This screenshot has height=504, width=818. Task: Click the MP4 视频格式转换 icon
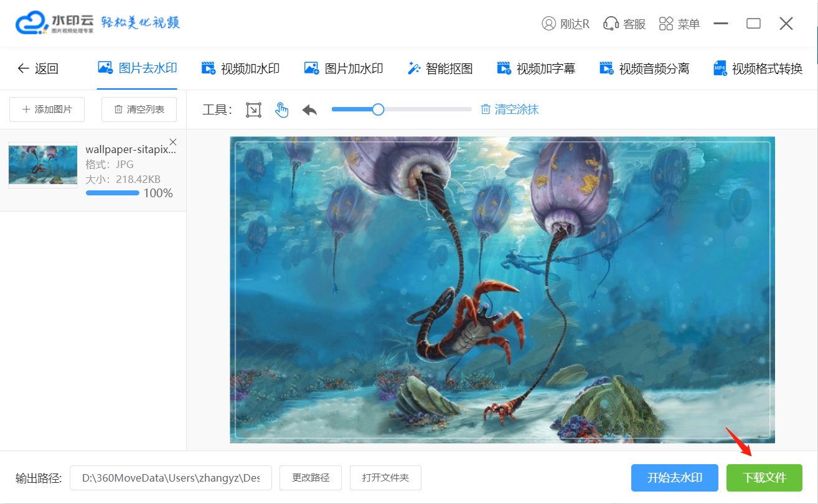click(720, 68)
